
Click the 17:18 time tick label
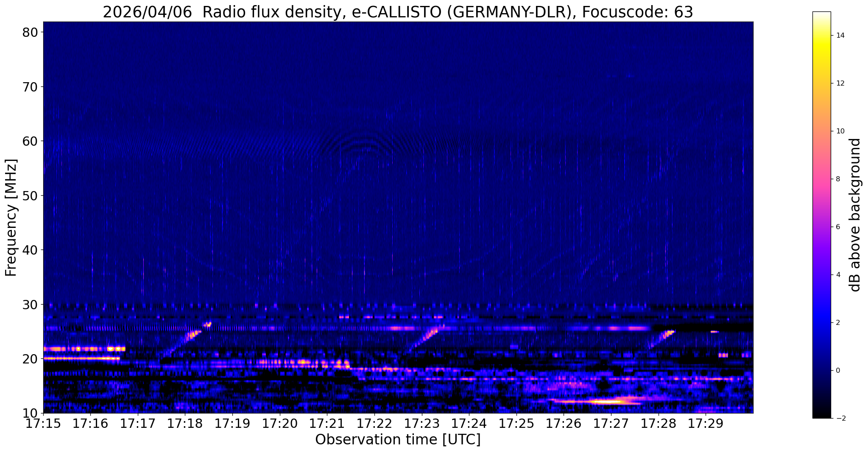185,423
